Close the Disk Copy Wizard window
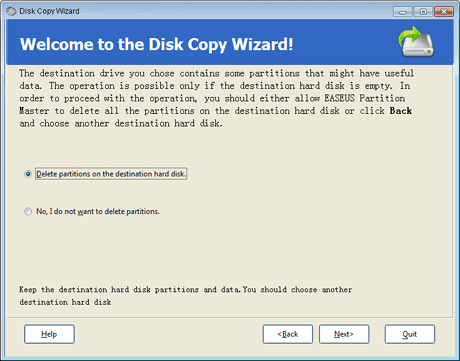The height and width of the screenshot is (361, 460). pyautogui.click(x=444, y=12)
